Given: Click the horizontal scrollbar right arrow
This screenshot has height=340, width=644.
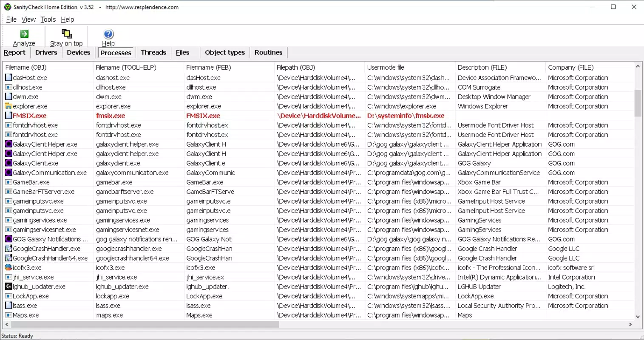Looking at the screenshot, I should coord(630,324).
